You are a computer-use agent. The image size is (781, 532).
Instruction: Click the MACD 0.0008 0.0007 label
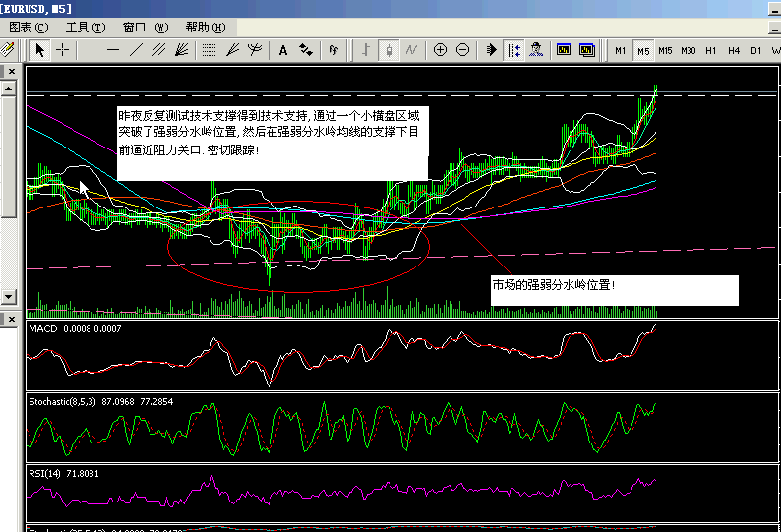(x=75, y=328)
